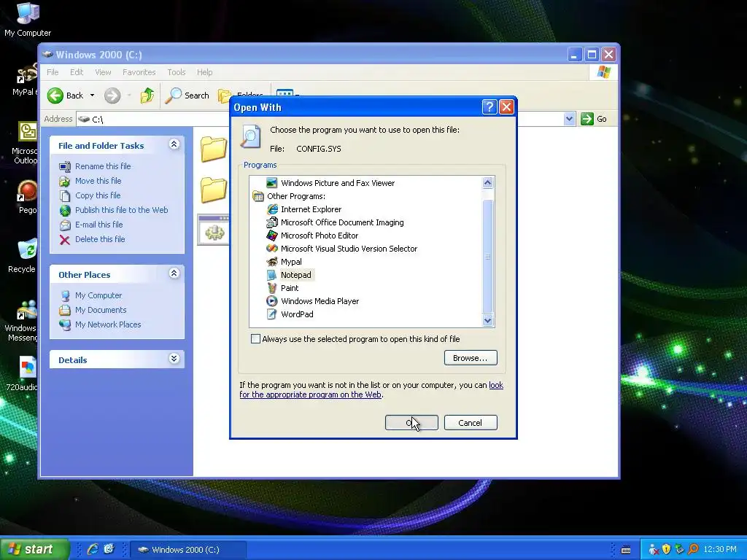Open the Help menu in Explorer
Screen dimensions: 747x560
click(x=205, y=72)
